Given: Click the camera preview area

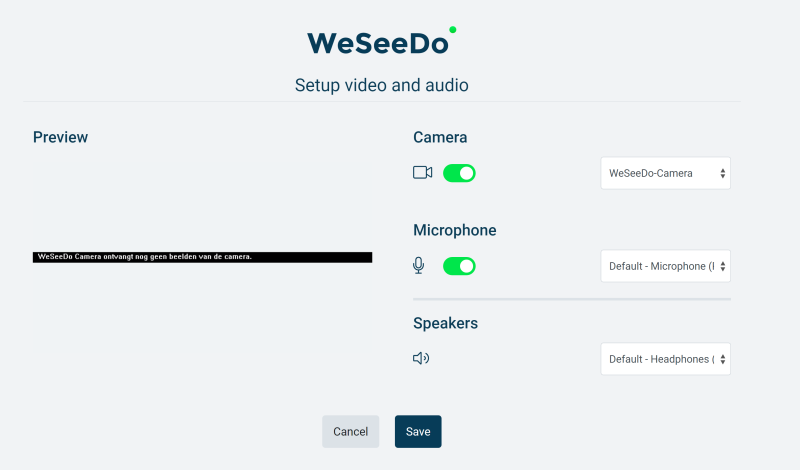Looking at the screenshot, I should (x=202, y=310).
